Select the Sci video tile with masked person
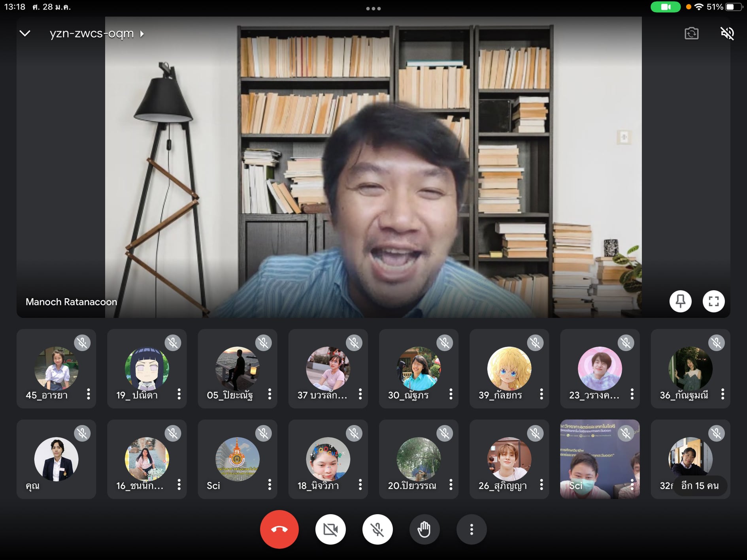Image resolution: width=747 pixels, height=560 pixels. 600,459
